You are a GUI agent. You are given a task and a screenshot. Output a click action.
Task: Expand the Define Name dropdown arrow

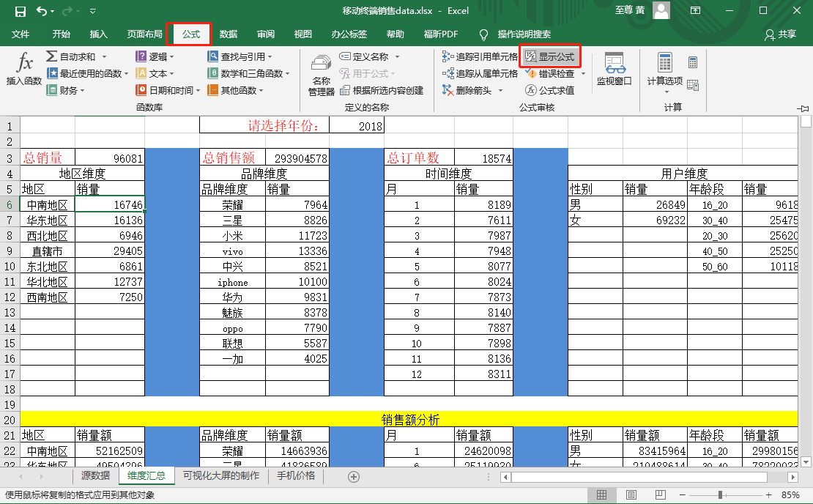[398, 56]
